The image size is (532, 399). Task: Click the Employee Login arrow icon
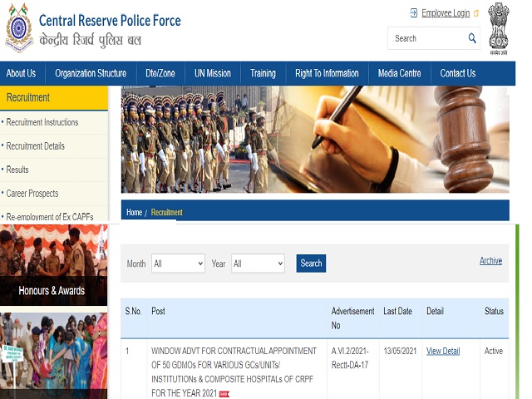414,13
